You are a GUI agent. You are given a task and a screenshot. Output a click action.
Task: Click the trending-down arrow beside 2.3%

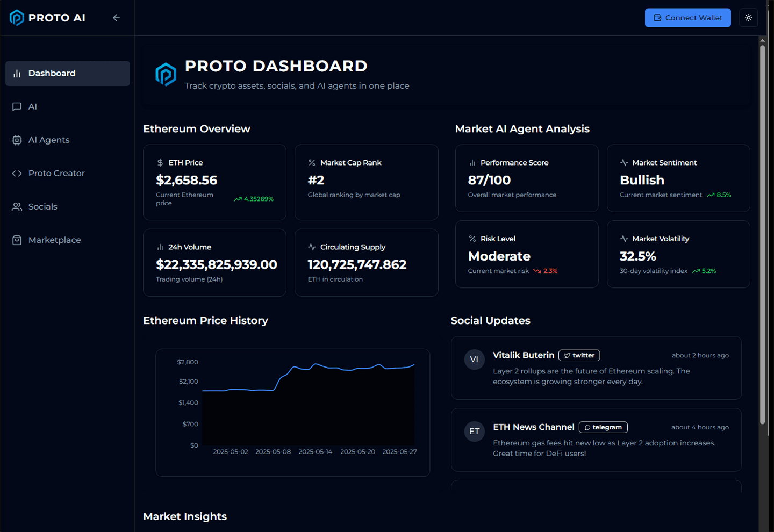tap(537, 271)
